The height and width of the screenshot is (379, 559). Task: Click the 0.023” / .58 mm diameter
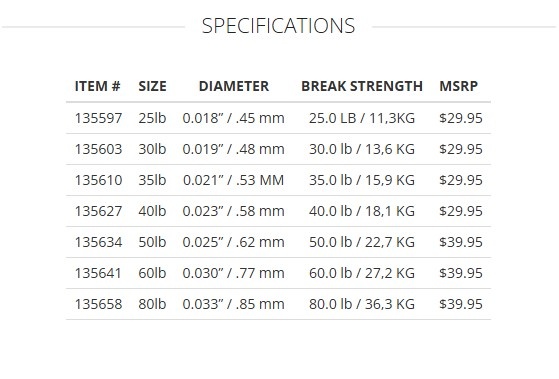(x=234, y=211)
